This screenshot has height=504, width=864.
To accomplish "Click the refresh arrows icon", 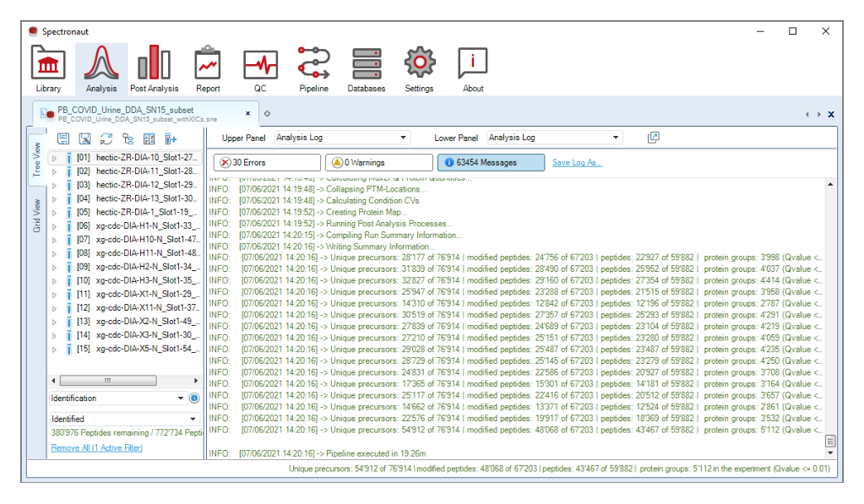I will [x=106, y=138].
